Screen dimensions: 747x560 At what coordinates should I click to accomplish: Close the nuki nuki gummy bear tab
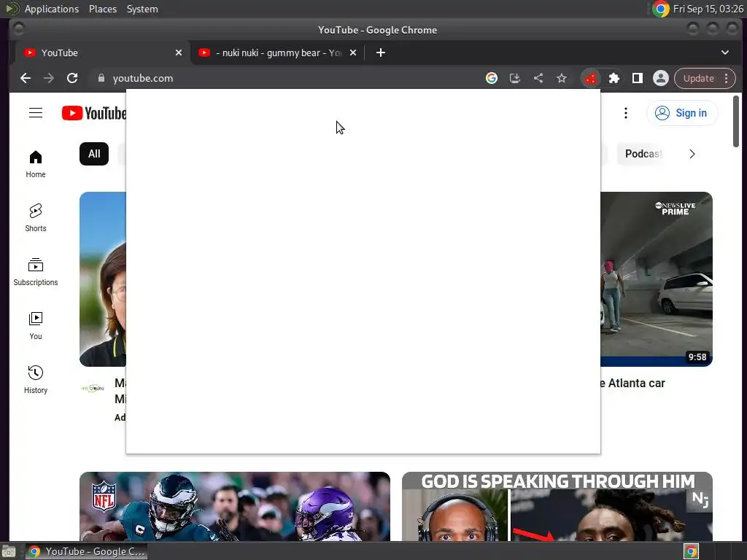(x=353, y=52)
